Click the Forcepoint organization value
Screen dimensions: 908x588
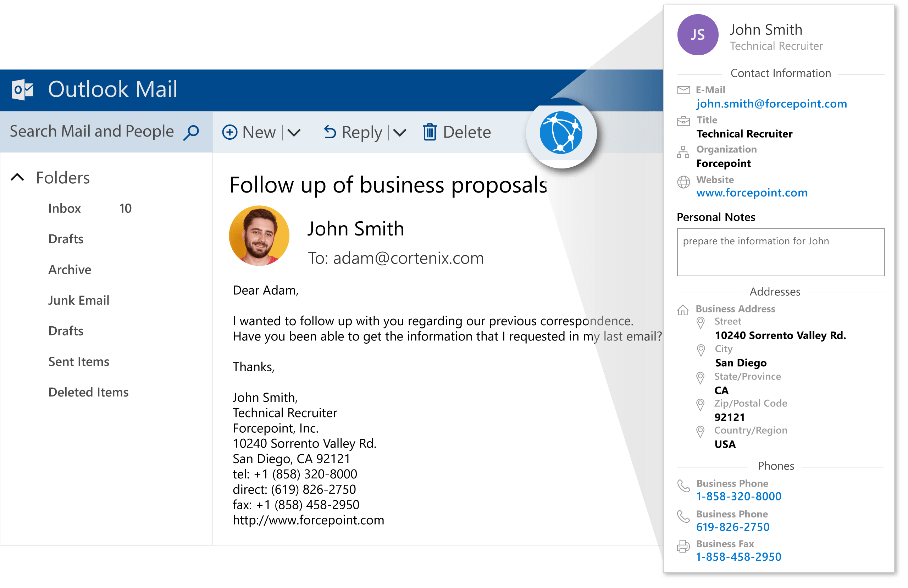[723, 163]
